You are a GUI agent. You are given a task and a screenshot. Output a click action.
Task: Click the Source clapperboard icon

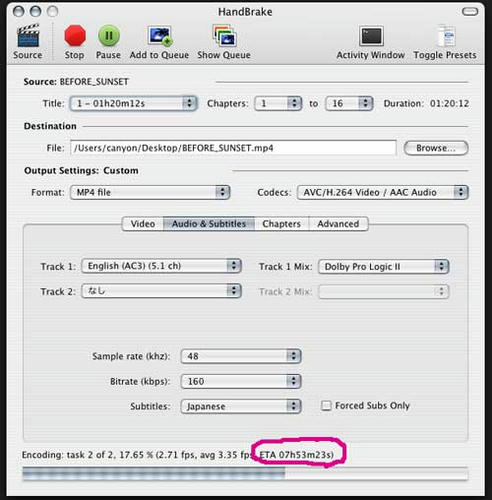28,36
